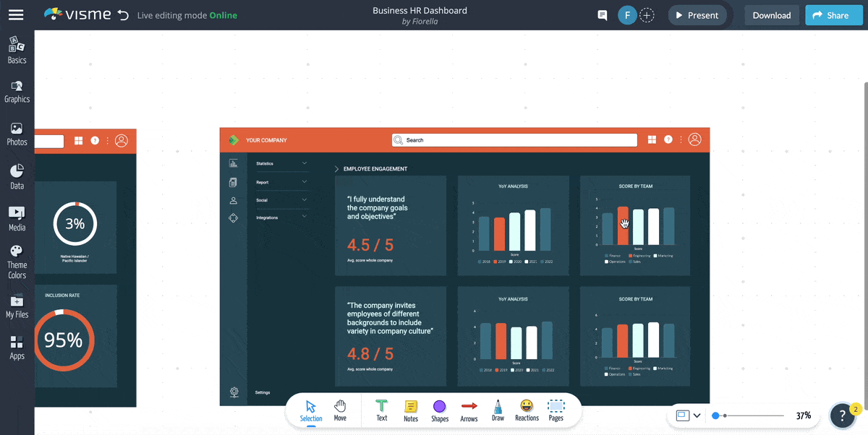Open the hamburger main menu
868x435 pixels.
tap(16, 15)
